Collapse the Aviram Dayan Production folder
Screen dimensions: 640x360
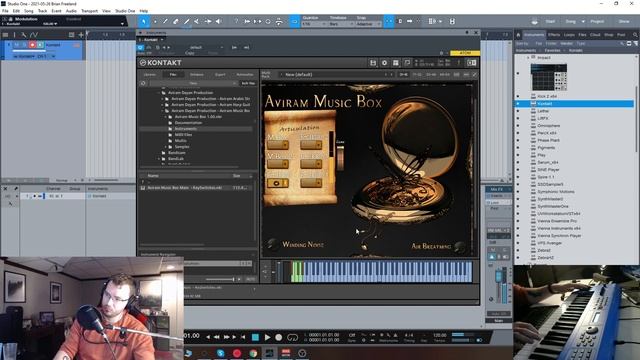click(160, 93)
